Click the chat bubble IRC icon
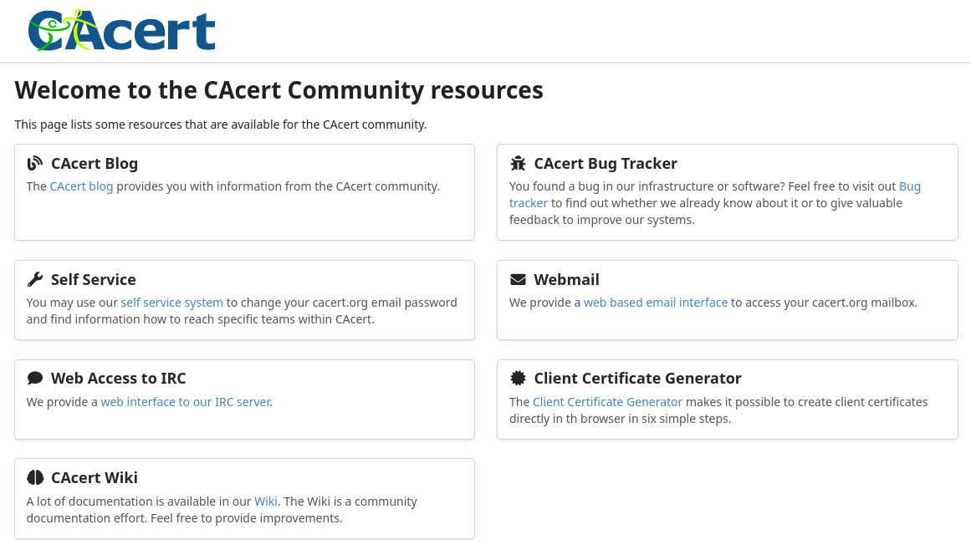971x560 pixels. coord(34,379)
